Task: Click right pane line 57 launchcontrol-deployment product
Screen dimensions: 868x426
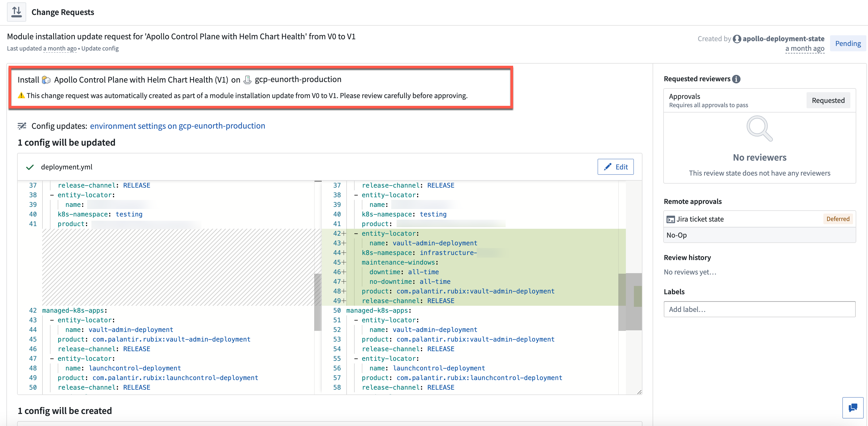Action: (x=462, y=378)
